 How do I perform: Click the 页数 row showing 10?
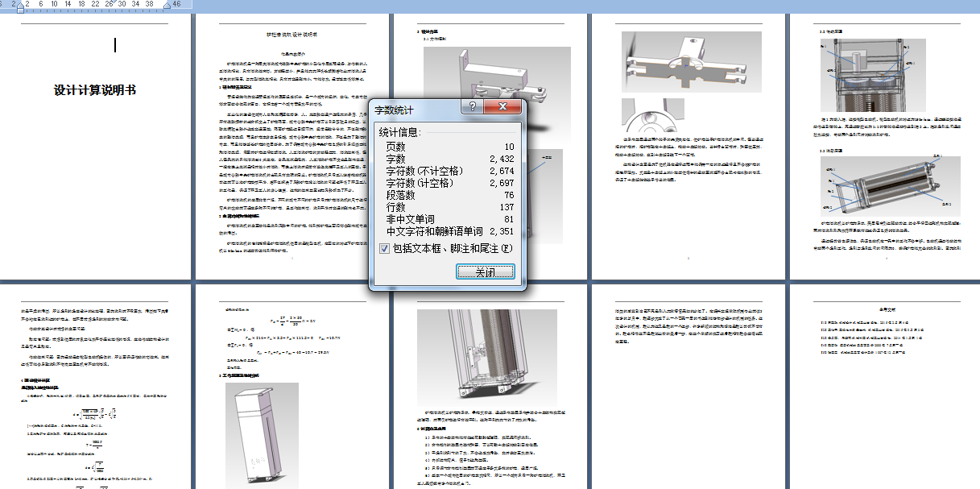449,147
